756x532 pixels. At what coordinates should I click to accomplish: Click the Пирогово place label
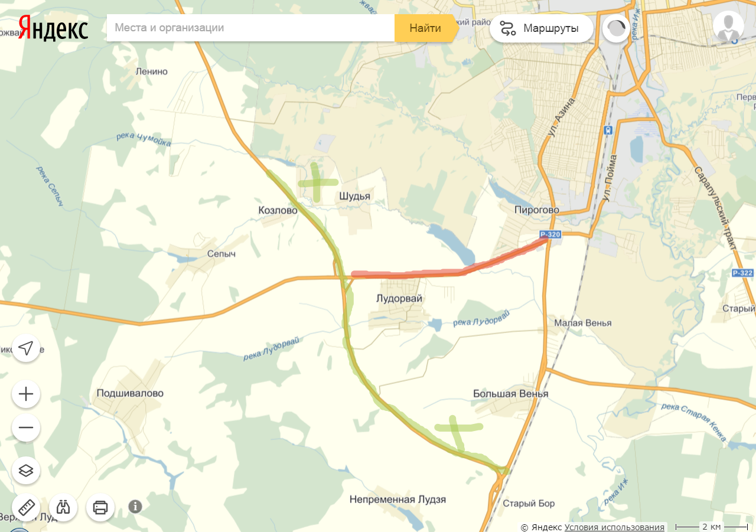pyautogui.click(x=537, y=210)
